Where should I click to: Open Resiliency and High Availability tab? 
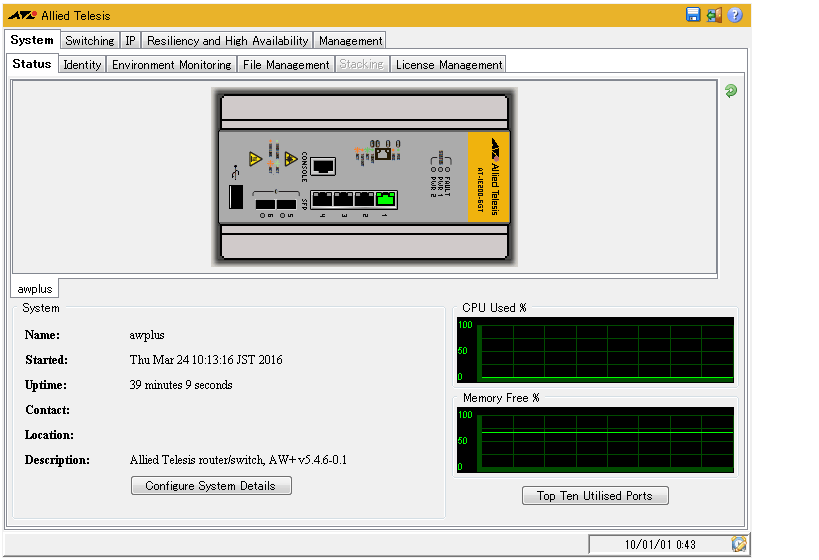point(227,41)
